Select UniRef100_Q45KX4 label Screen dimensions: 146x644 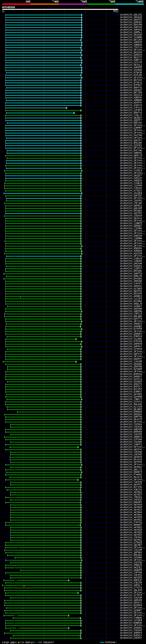[x=131, y=55]
